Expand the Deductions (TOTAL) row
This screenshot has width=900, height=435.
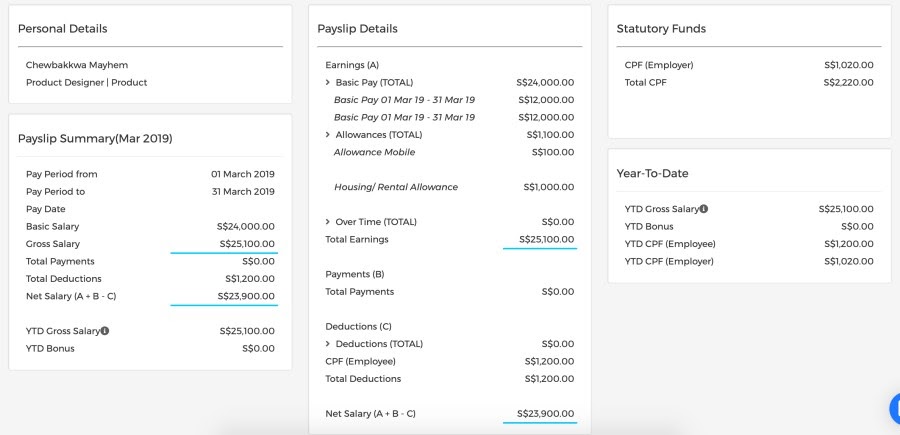328,344
